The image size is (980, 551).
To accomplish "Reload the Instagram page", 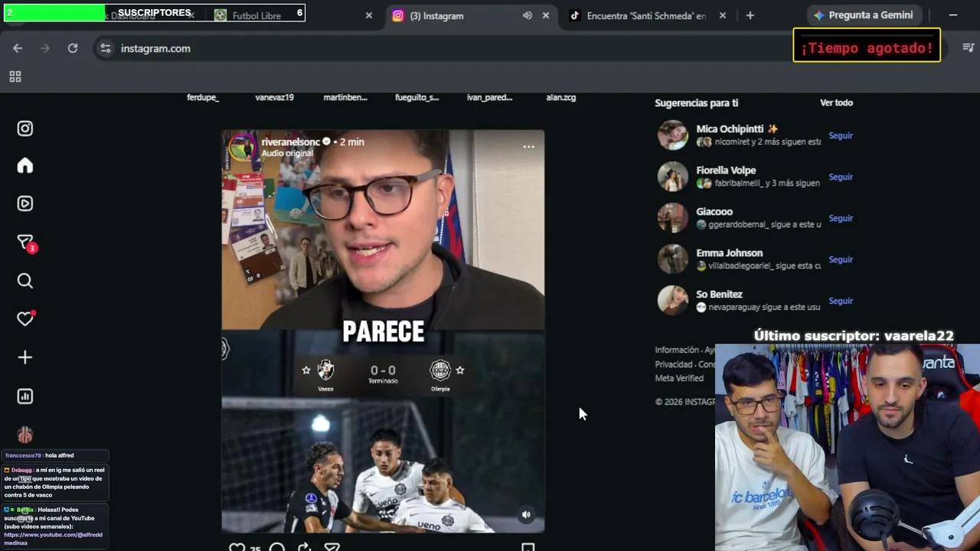I will (73, 48).
